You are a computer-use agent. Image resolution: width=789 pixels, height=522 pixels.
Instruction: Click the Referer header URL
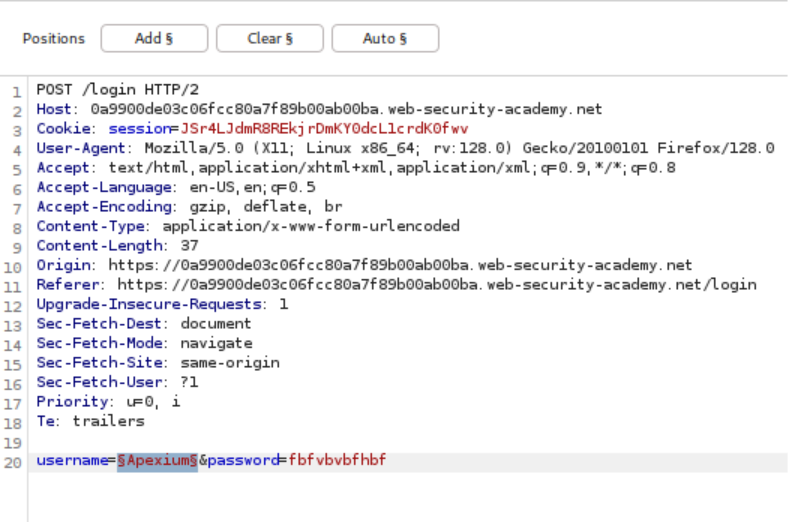[x=431, y=285]
